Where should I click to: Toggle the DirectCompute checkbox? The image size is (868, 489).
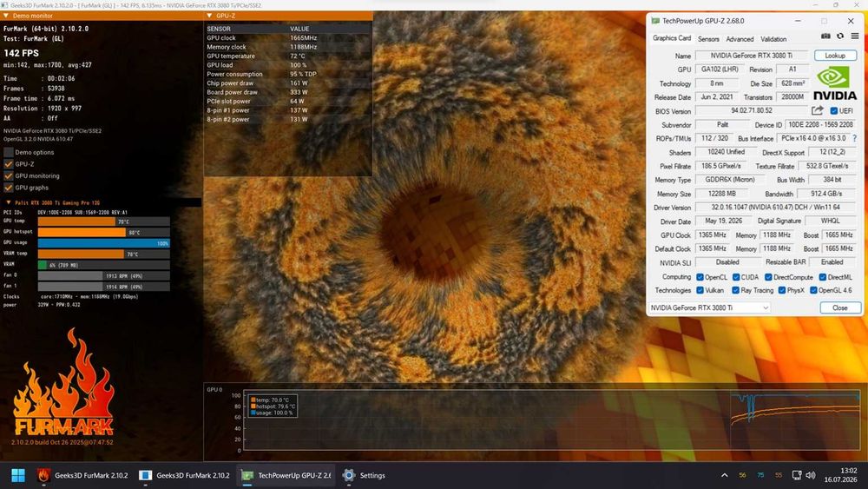[x=768, y=277]
